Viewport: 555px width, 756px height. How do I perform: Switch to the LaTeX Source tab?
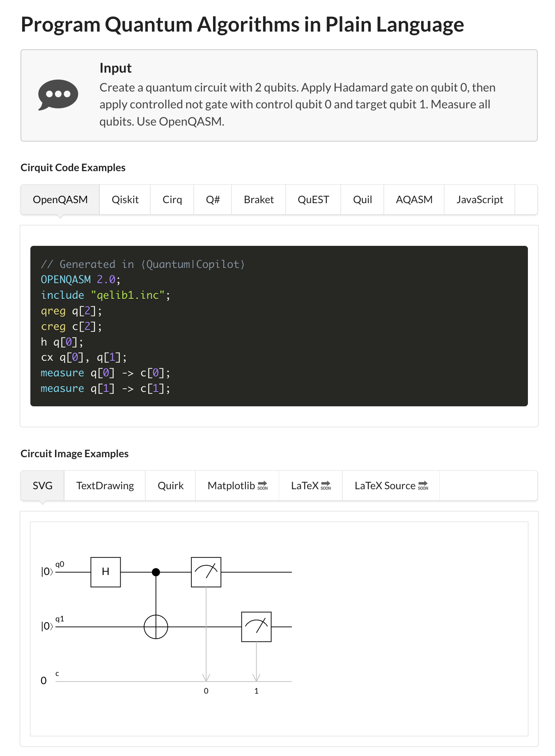(391, 486)
